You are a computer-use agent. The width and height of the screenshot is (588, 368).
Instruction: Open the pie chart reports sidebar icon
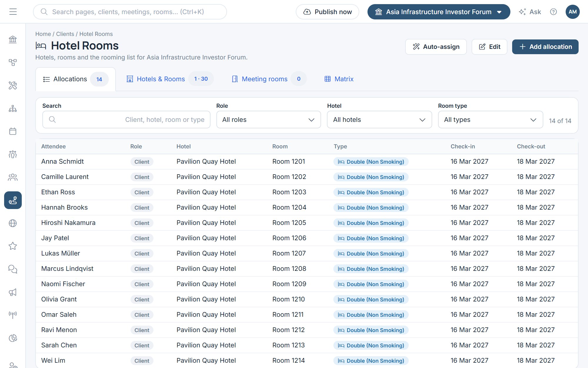click(13, 338)
